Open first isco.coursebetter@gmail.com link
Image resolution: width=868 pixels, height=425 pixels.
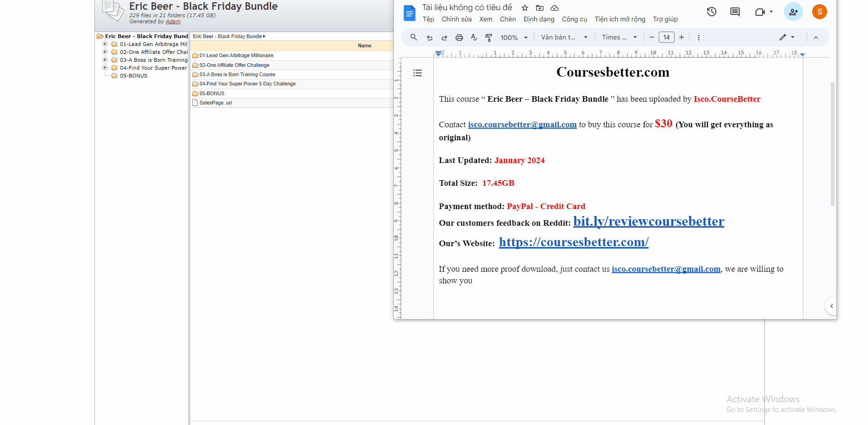click(522, 124)
